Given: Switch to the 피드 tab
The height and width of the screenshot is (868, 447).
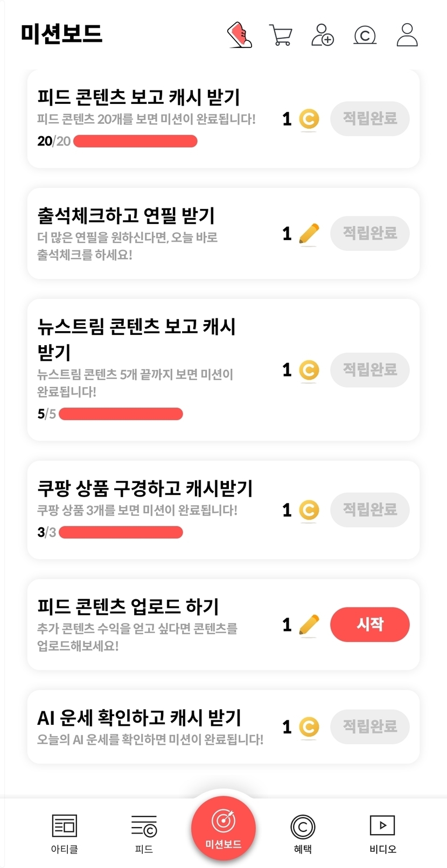Looking at the screenshot, I should [x=144, y=834].
